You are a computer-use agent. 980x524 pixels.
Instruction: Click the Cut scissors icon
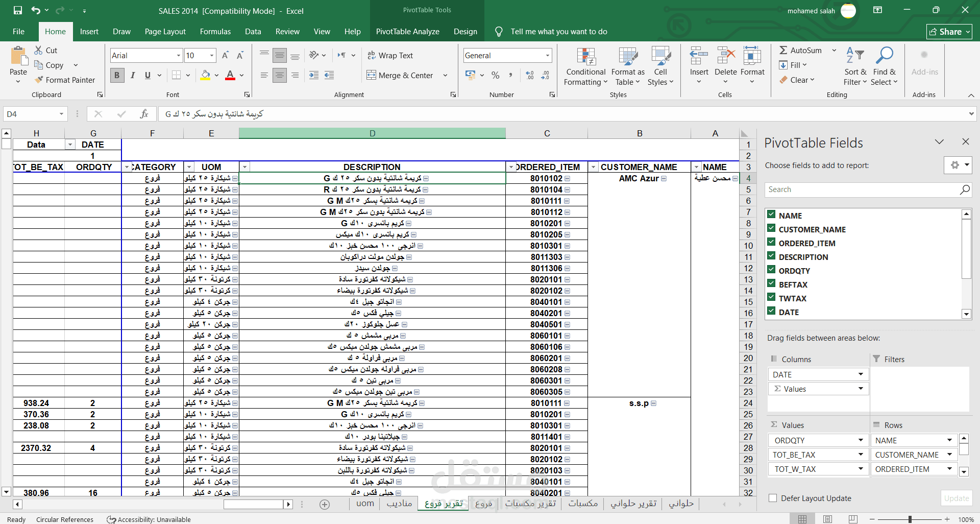tap(38, 50)
